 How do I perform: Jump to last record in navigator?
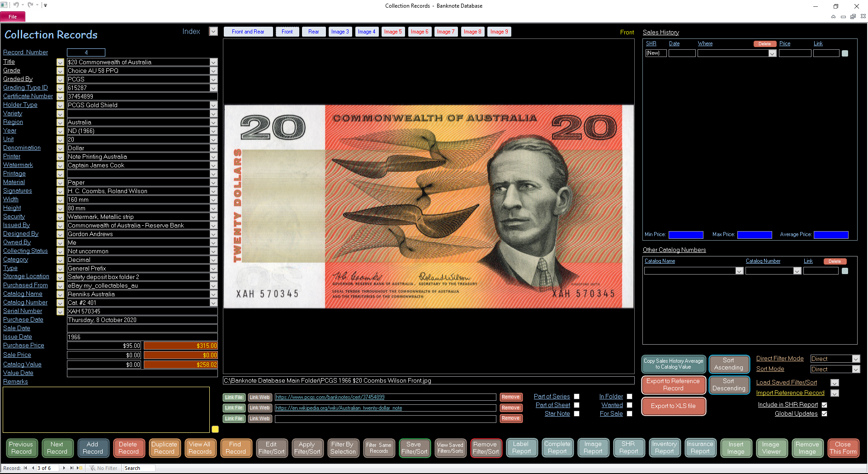pyautogui.click(x=71, y=468)
